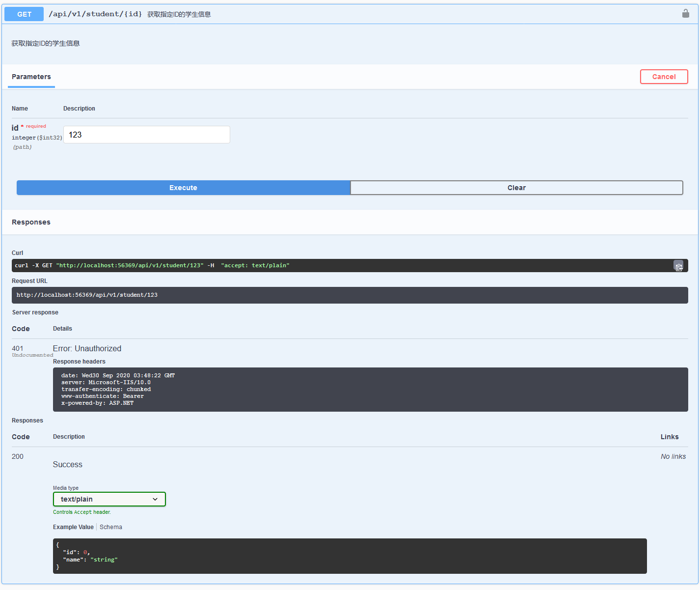Click the www-authenticate: Bearer header line

coord(103,396)
